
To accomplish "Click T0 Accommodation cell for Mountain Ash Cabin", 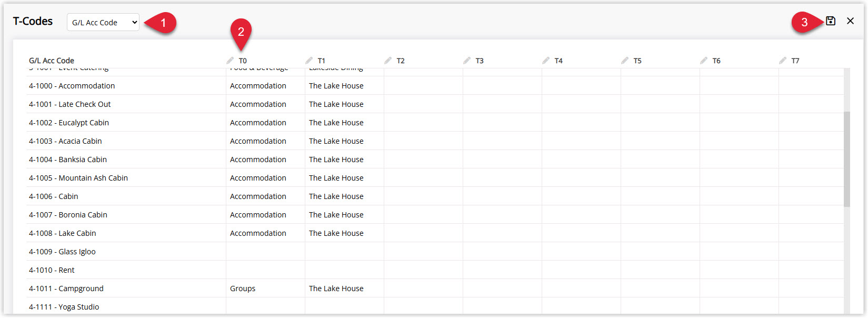I will pos(265,178).
